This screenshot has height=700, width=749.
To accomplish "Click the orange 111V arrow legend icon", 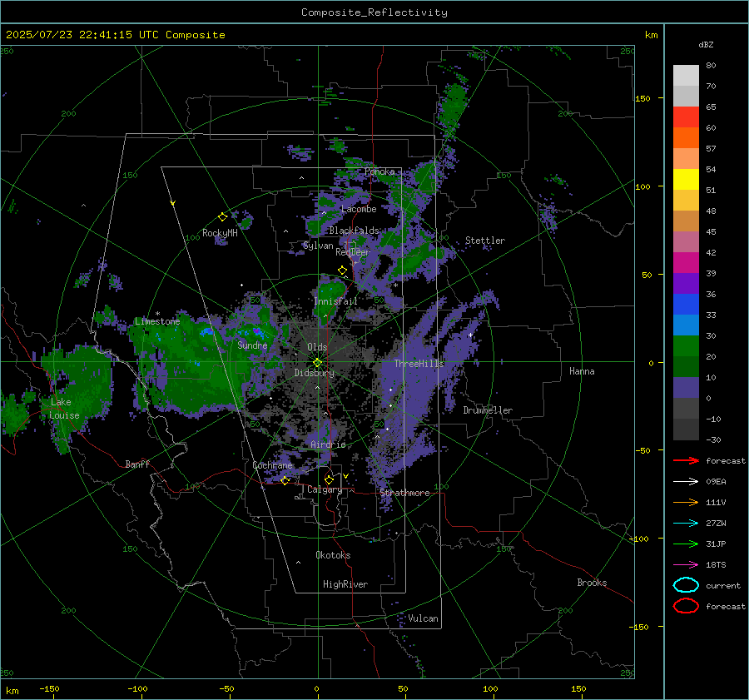I will [x=686, y=502].
